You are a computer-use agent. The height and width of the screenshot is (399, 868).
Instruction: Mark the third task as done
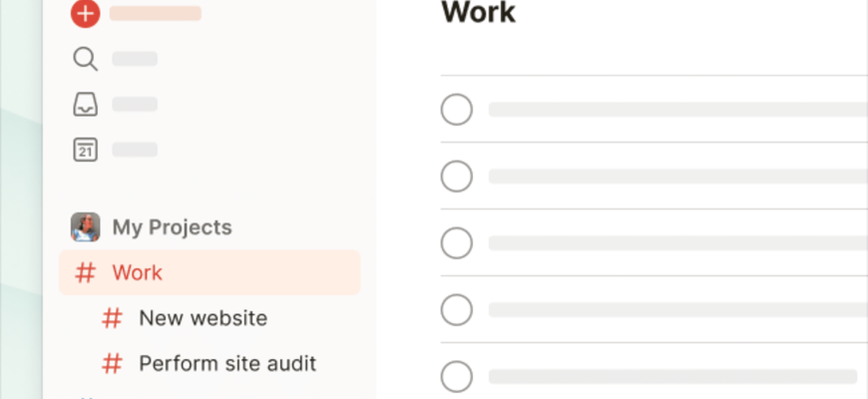pyautogui.click(x=457, y=243)
